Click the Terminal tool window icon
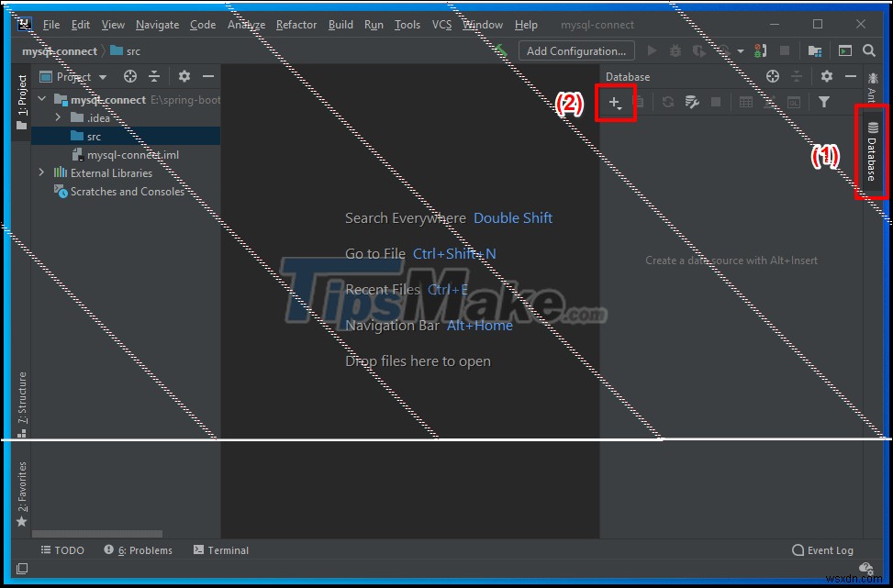The width and height of the screenshot is (893, 588). 220,549
